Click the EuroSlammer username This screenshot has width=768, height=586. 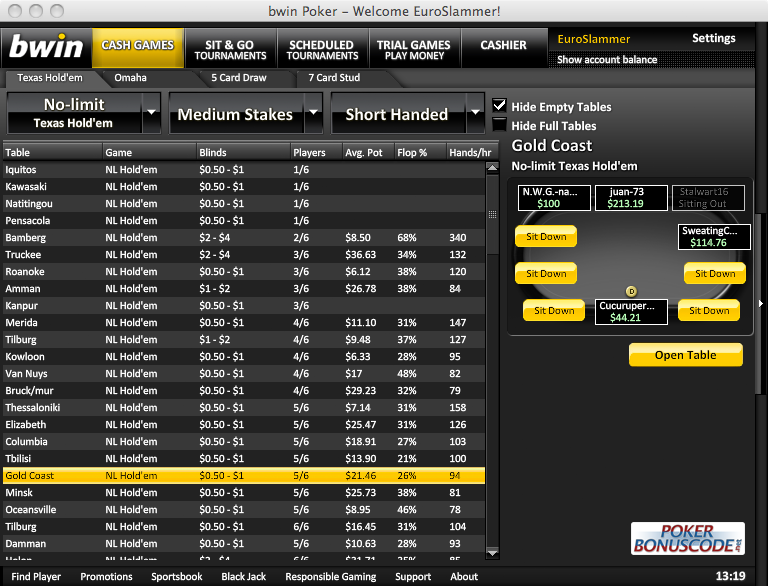point(594,39)
